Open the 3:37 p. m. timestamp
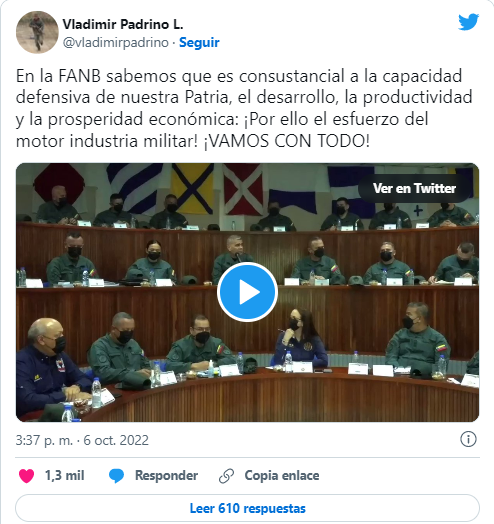494x524 pixels. 44,440
